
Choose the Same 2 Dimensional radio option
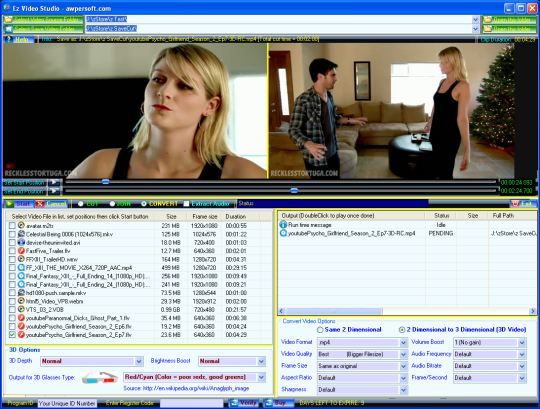320,330
